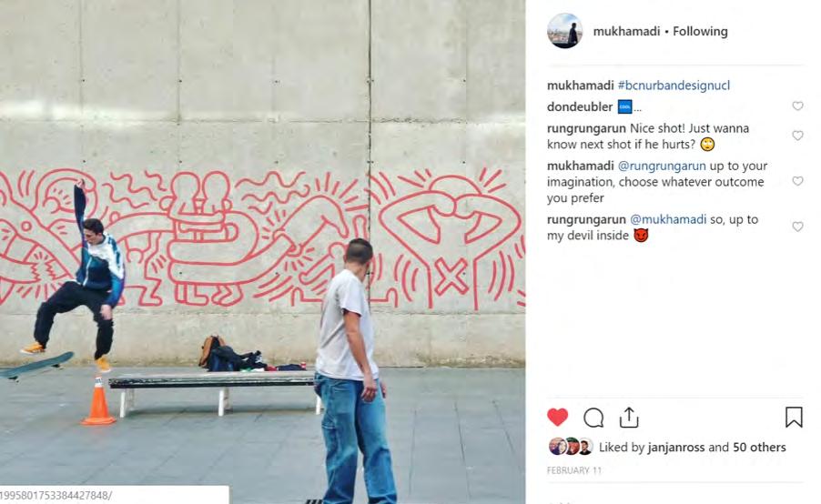The image size is (821, 504).
Task: Open the #bcnurbandesignucl hashtag
Action: click(x=674, y=86)
